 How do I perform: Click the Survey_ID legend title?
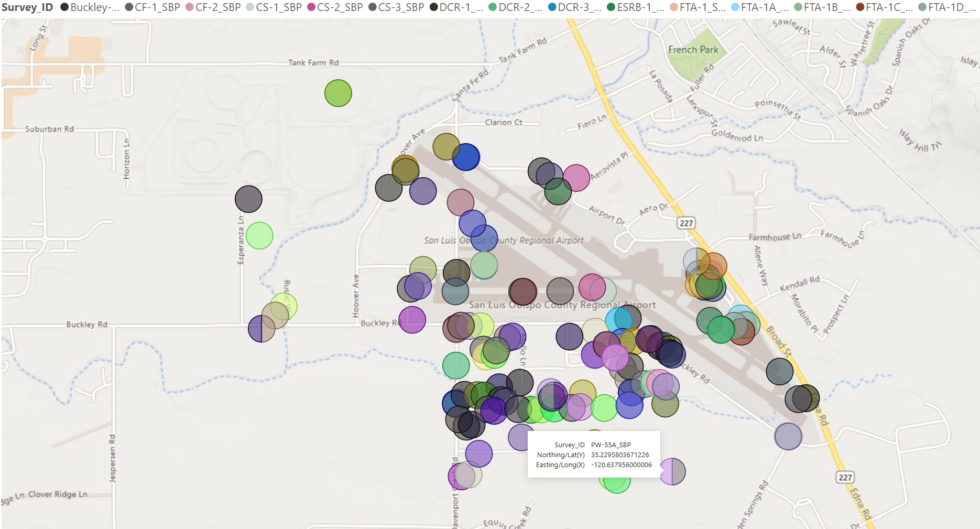(27, 8)
